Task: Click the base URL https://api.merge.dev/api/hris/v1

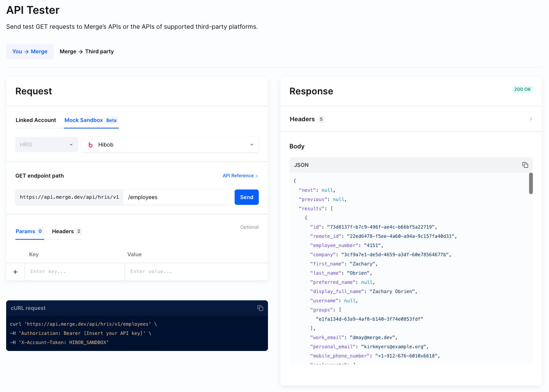Action: [x=69, y=197]
